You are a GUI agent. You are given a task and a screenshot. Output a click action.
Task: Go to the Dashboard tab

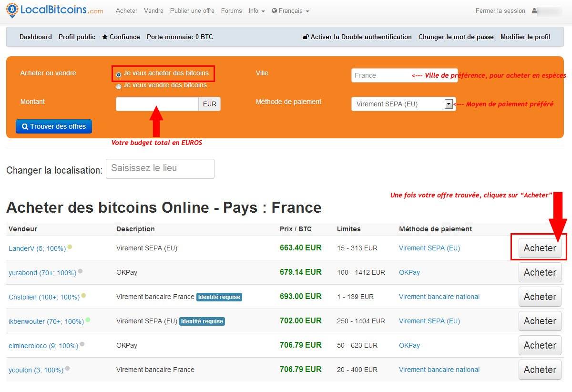click(x=36, y=37)
